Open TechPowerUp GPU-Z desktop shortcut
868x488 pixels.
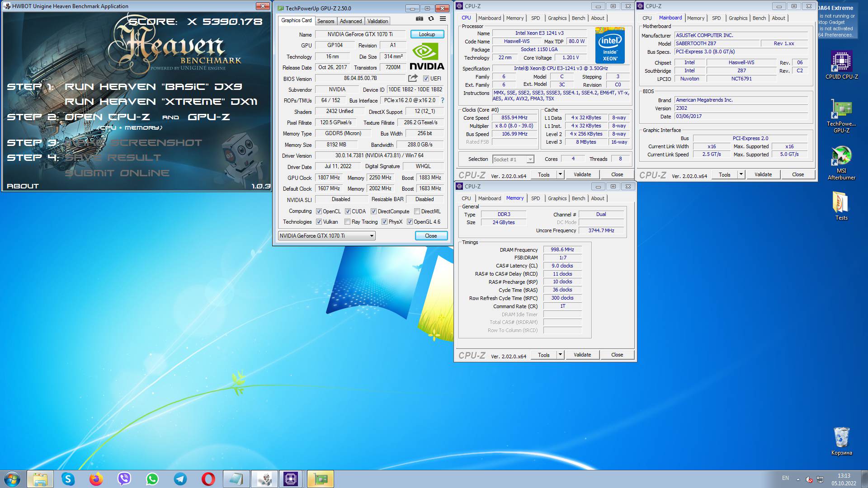(x=841, y=116)
